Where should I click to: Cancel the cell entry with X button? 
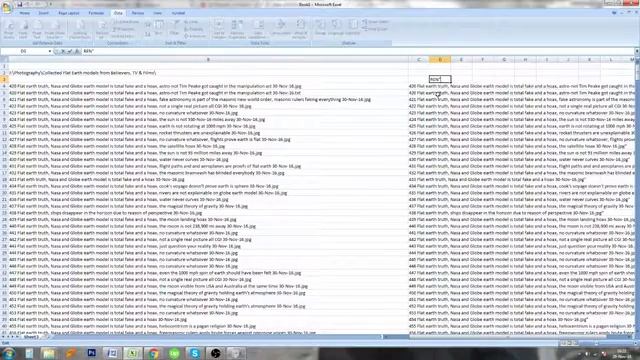coord(63,51)
